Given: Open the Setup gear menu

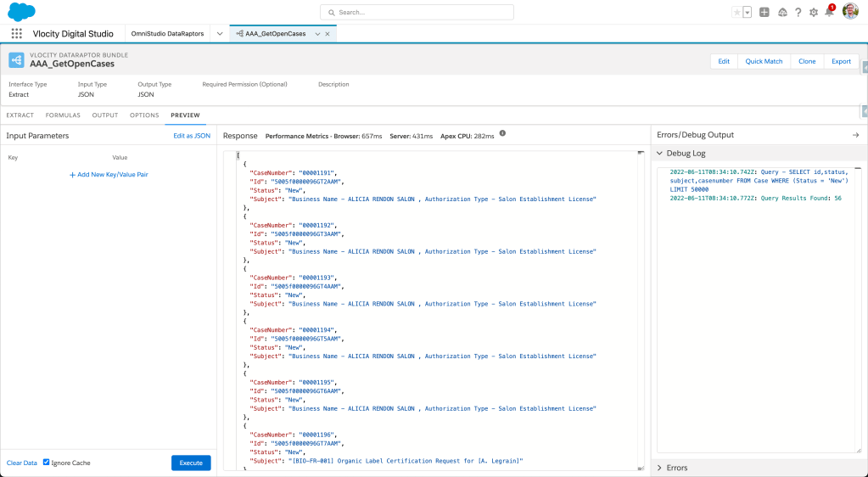Looking at the screenshot, I should pyautogui.click(x=814, y=12).
